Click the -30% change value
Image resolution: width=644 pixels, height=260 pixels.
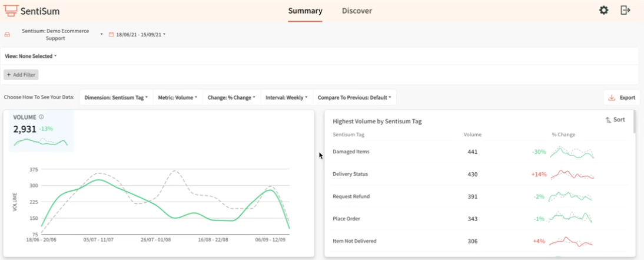tap(539, 152)
